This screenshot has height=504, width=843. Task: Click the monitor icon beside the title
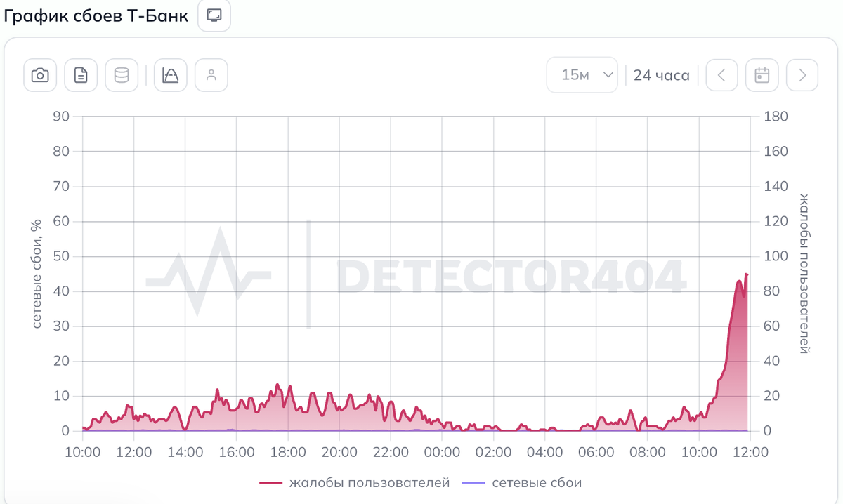click(x=214, y=15)
